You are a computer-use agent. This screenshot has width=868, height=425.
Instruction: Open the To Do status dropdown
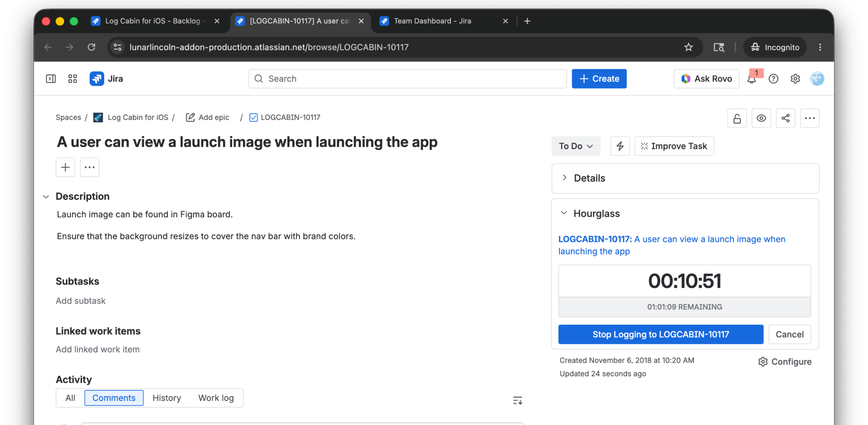(x=576, y=146)
